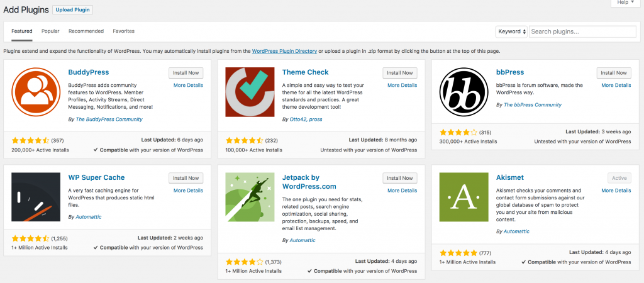Viewport: 644px width, 283px height.
Task: Click 'Last Updated: 8 months ago' text
Action: (383, 140)
